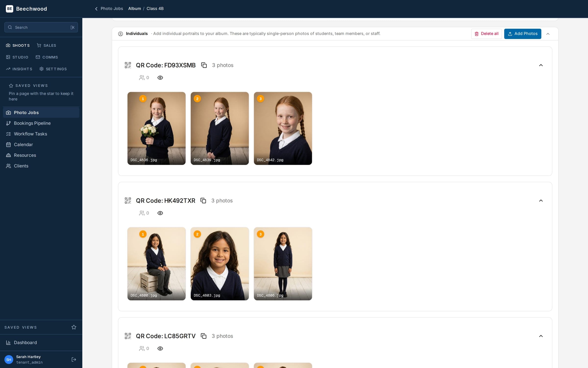
Task: Pin page with the star in bottom Saved Views
Action: tap(74, 327)
